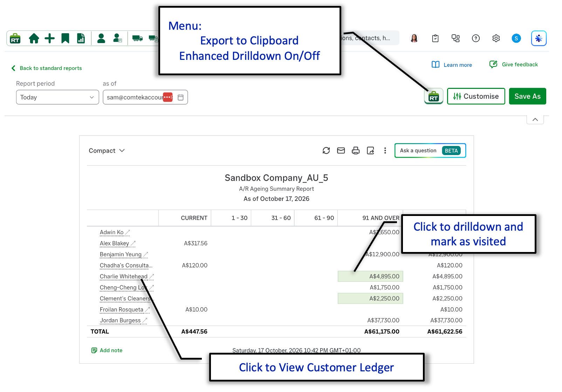
Task: Print the report
Action: pos(356,150)
